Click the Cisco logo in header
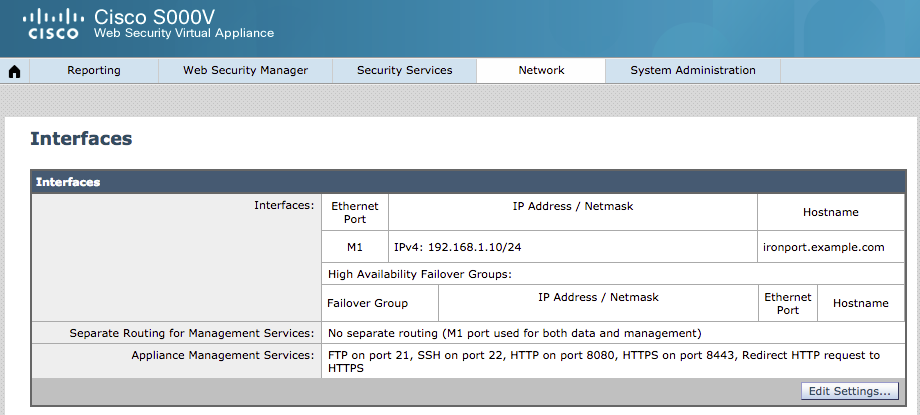The height and width of the screenshot is (415, 920). (52, 24)
